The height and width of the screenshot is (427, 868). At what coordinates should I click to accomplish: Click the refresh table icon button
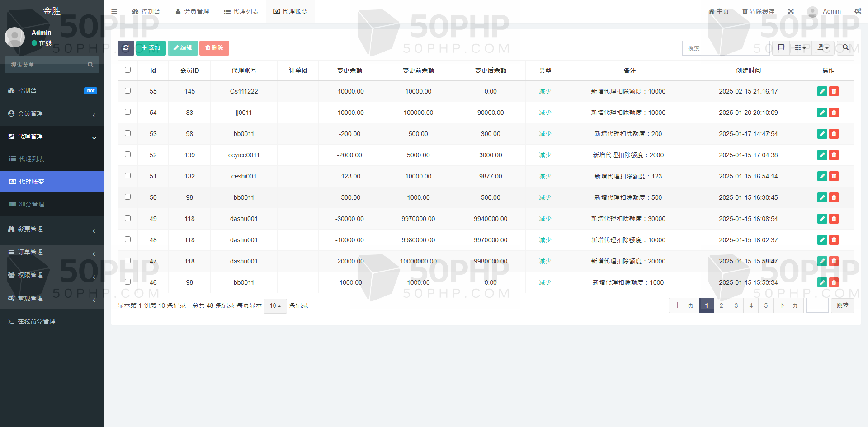[x=126, y=48]
